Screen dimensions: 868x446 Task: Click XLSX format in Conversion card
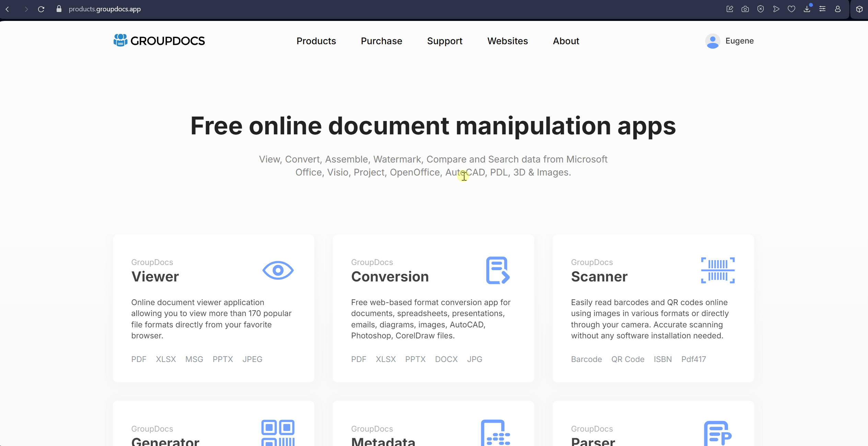[x=386, y=359]
